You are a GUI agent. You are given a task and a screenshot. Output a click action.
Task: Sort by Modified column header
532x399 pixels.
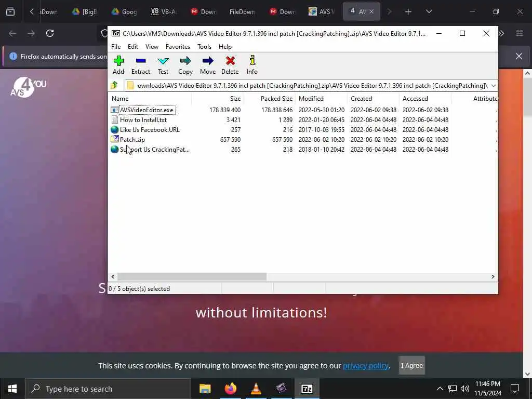click(x=321, y=99)
